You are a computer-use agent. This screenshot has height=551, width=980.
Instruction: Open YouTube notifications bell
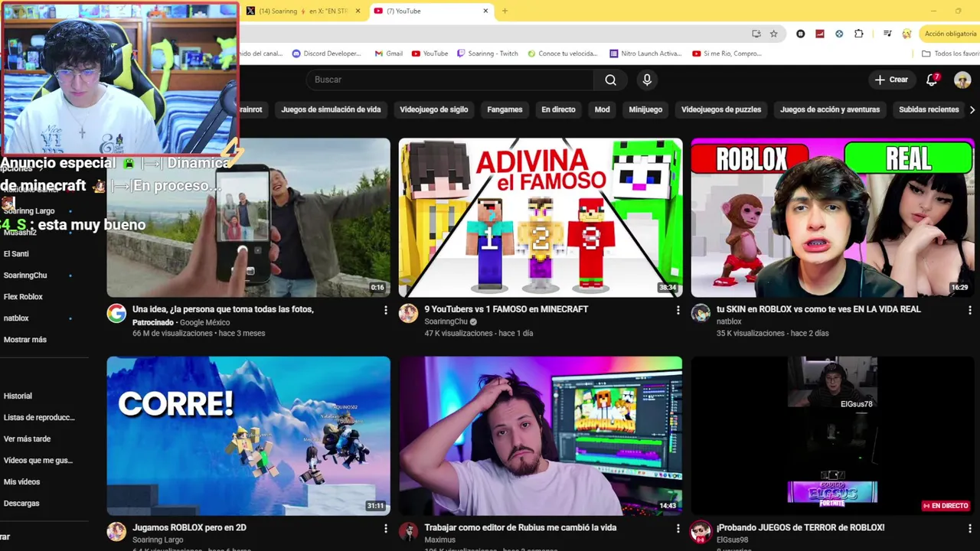coord(932,80)
